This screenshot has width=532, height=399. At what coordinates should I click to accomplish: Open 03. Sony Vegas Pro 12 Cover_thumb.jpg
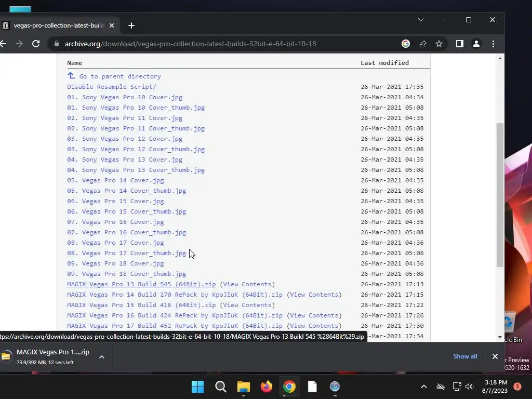[136, 149]
